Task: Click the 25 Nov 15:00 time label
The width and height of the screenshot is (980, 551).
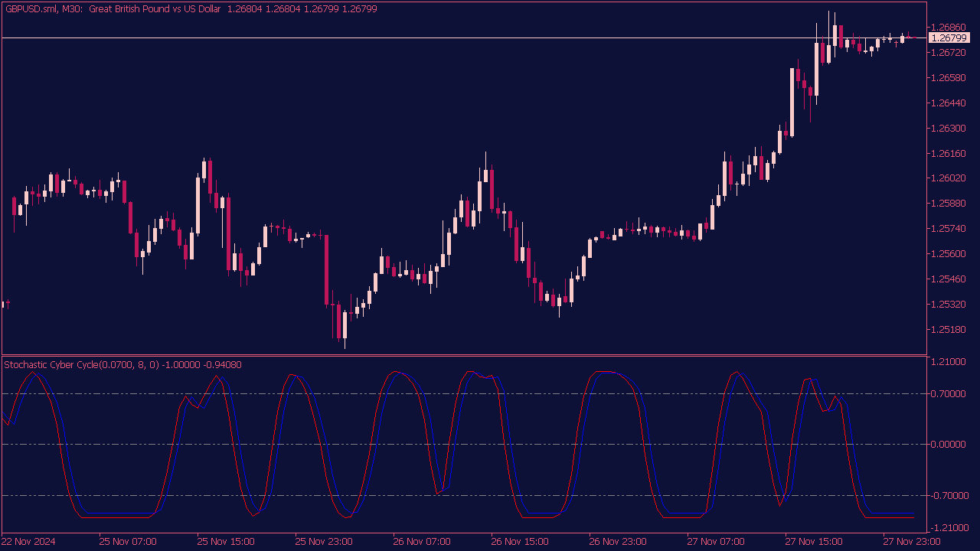Action: [x=226, y=542]
